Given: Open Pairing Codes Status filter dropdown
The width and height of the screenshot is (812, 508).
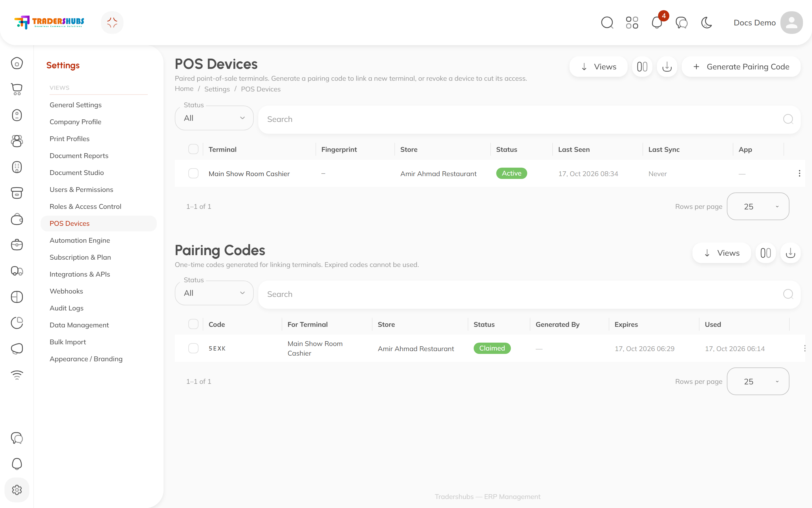Looking at the screenshot, I should coord(214,293).
